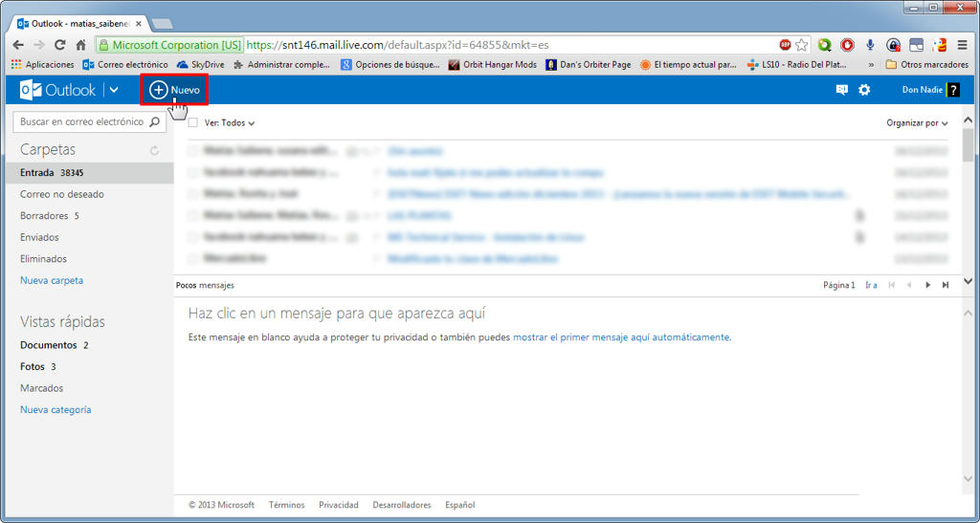Open the Administrar complementos bookmark

pyautogui.click(x=282, y=64)
